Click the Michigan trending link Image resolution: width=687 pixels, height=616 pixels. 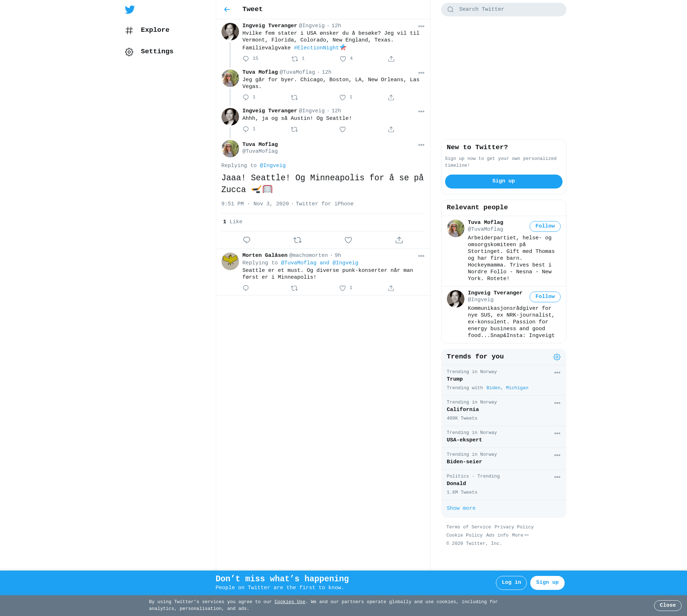(x=517, y=388)
